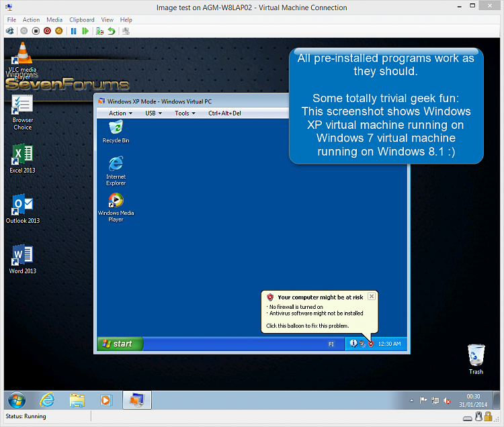
Task: Select Recycle Bin on XP desktop
Action: (x=116, y=132)
